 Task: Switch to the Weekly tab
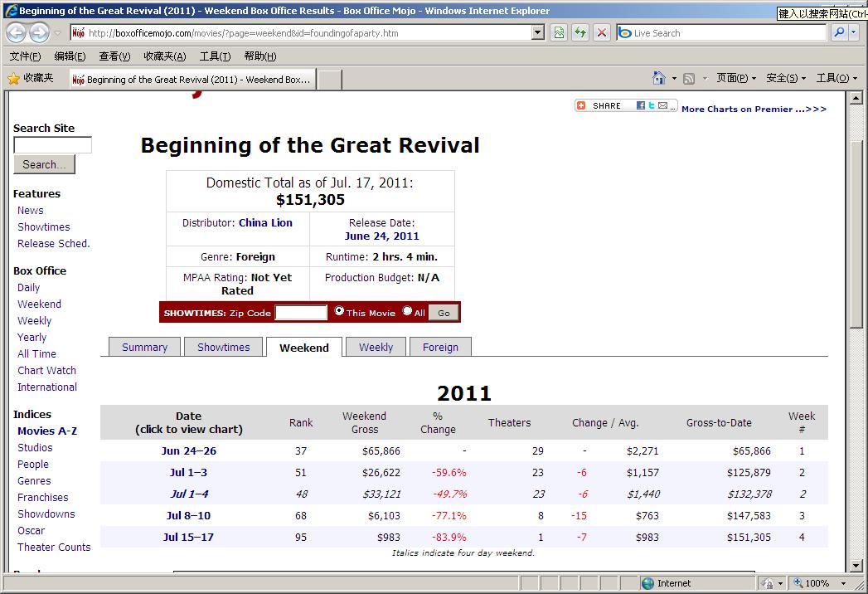coord(376,348)
